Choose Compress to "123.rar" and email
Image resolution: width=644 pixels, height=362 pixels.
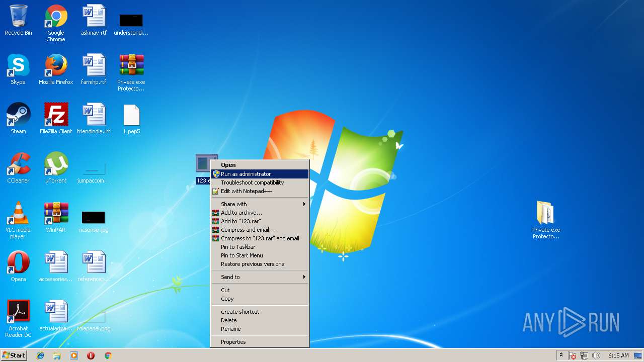(x=260, y=238)
